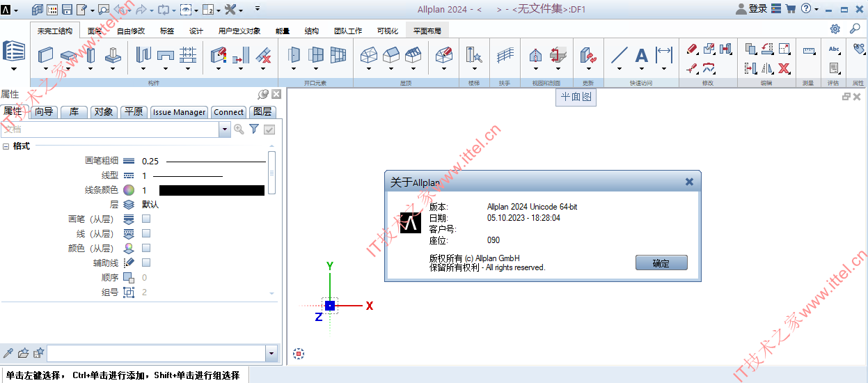This screenshot has height=383, width=868.
Task: Open the 文档 combo box dropdown arrow
Action: pyautogui.click(x=225, y=130)
